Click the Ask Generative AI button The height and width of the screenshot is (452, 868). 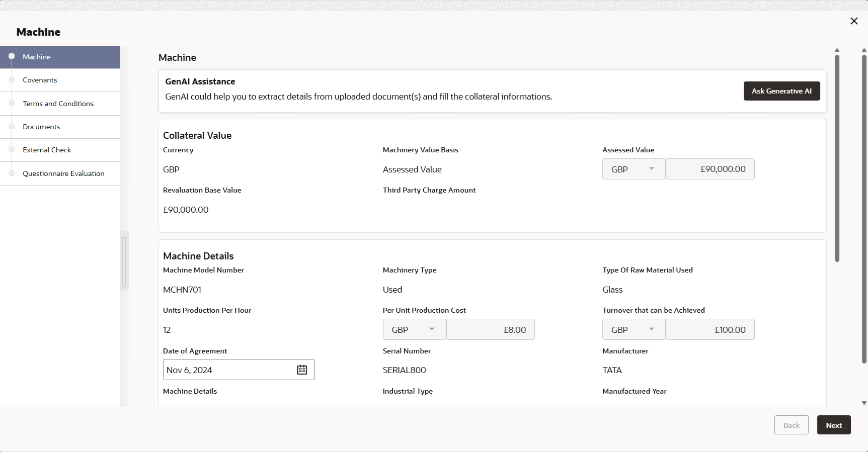pos(781,91)
